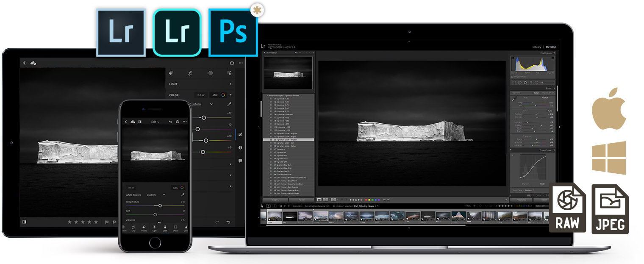Collapse the Histogram panel
The image size is (644, 264).
[x=554, y=53]
